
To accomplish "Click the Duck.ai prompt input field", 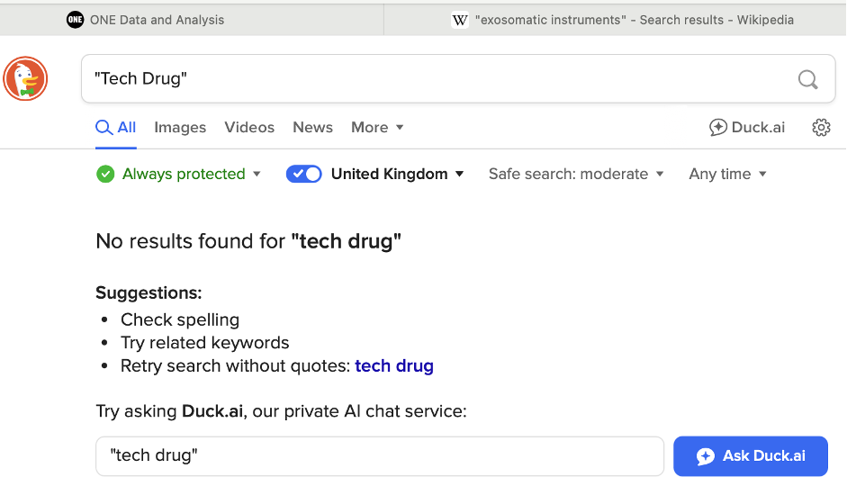I will point(379,456).
